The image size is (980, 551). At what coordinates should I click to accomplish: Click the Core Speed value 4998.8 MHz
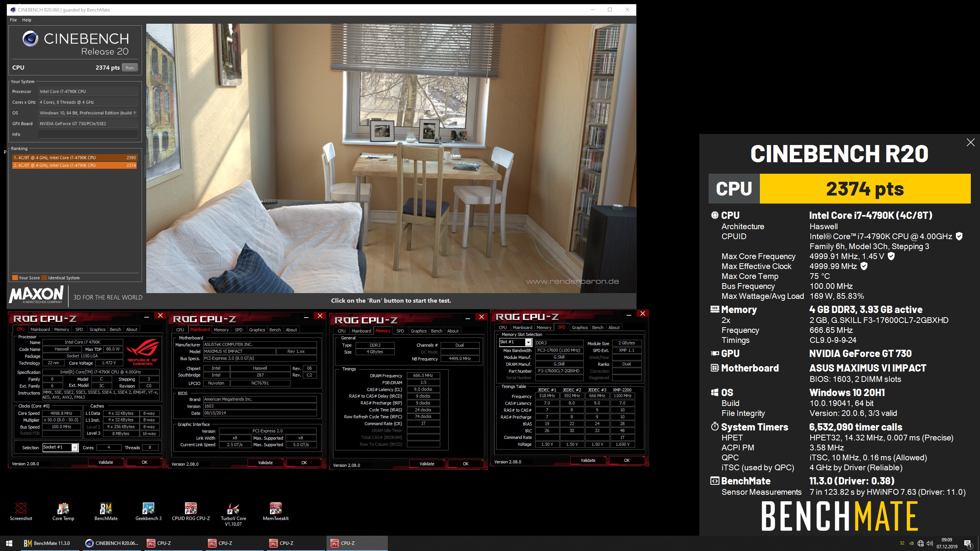click(x=61, y=413)
